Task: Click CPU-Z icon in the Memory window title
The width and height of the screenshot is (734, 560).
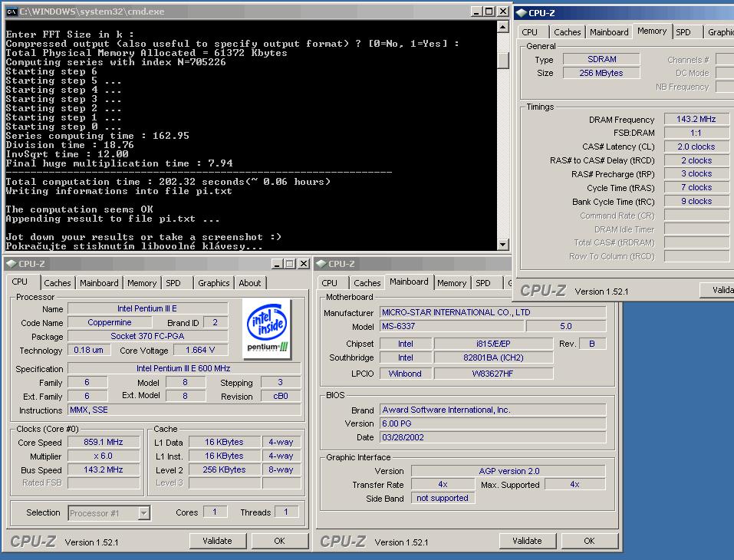Action: pyautogui.click(x=520, y=12)
